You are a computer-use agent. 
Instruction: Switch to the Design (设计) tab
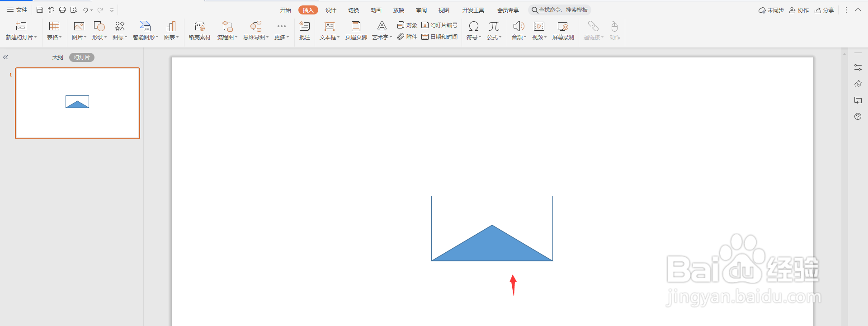331,10
